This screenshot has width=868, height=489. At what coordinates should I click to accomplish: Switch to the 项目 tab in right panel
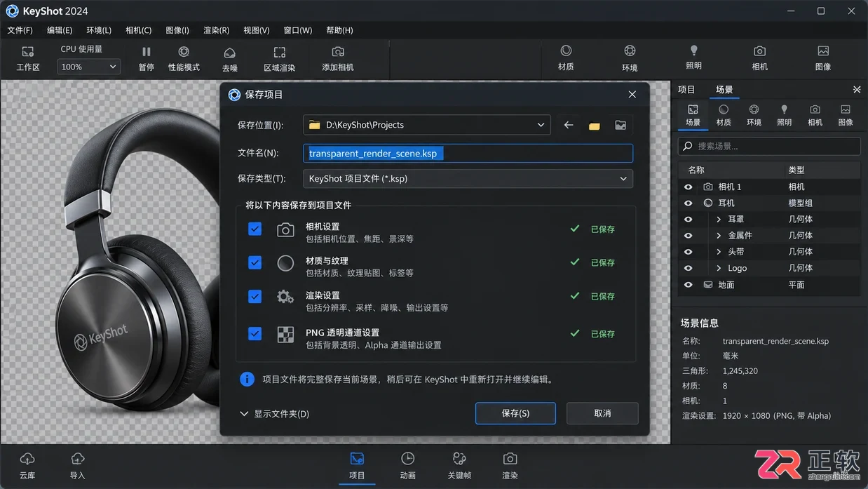686,90
